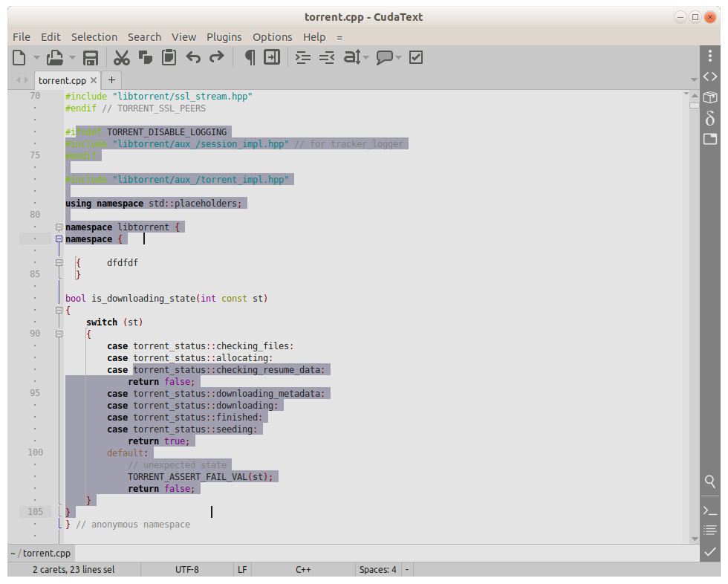This screenshot has width=728, height=584.
Task: Redo action arrow icon
Action: pyautogui.click(x=217, y=57)
